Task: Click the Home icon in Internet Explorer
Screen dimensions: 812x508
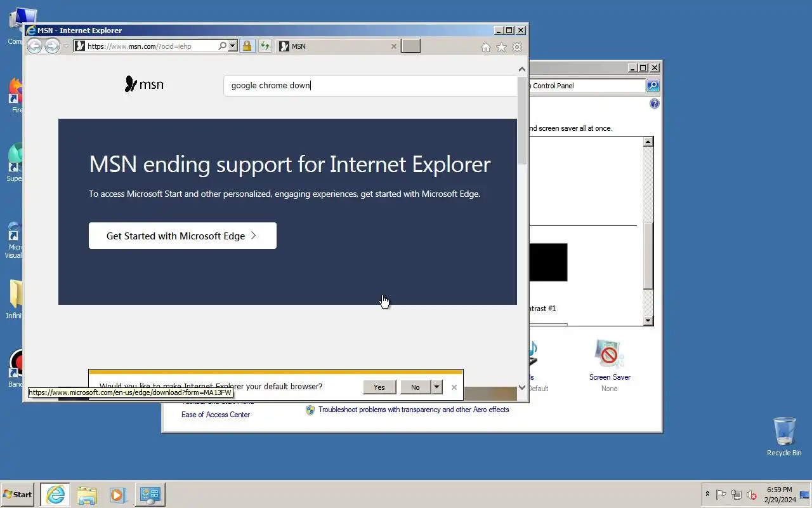Action: [486, 47]
